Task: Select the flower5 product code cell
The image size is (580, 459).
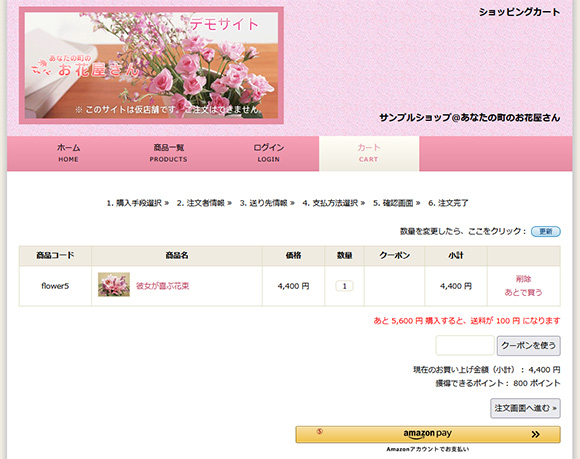Action: [x=55, y=286]
